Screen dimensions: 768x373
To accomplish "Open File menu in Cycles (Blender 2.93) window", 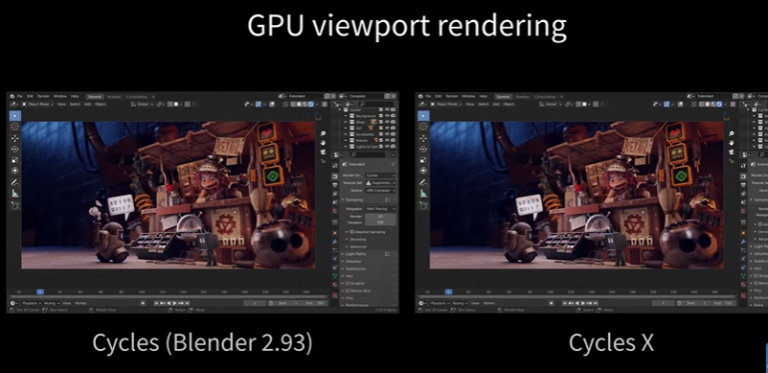I will 20,96.
